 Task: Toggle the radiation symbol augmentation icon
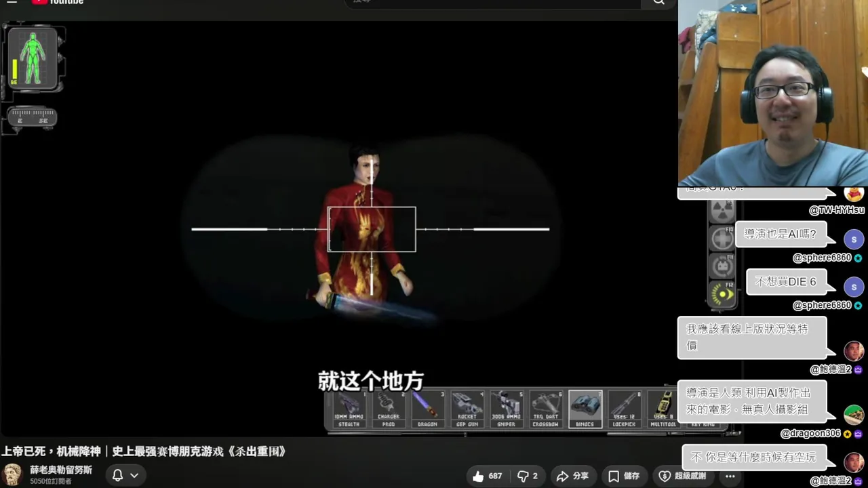pyautogui.click(x=722, y=212)
